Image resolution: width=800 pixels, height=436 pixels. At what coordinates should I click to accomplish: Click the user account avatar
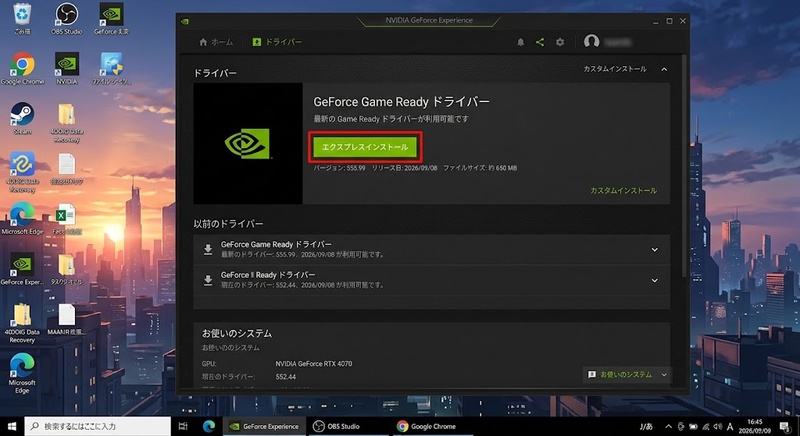(x=591, y=41)
